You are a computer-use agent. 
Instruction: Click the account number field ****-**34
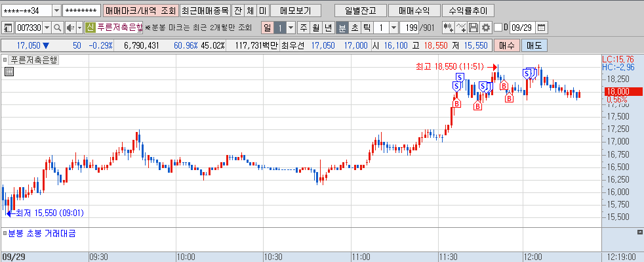pyautogui.click(x=27, y=11)
